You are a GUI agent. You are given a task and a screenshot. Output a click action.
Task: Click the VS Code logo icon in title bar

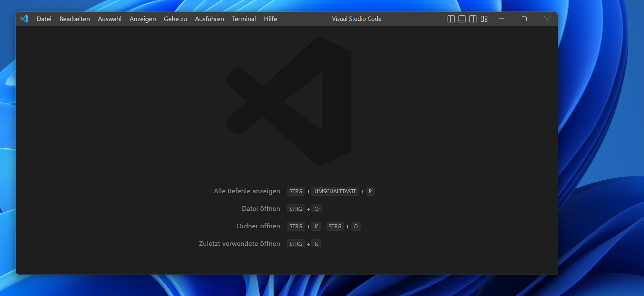point(24,19)
